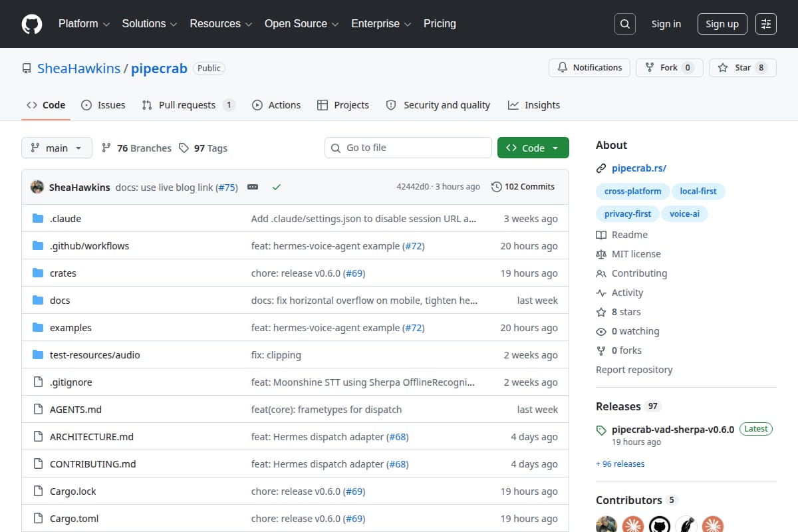Open the SheaHawkins owner link

point(79,68)
